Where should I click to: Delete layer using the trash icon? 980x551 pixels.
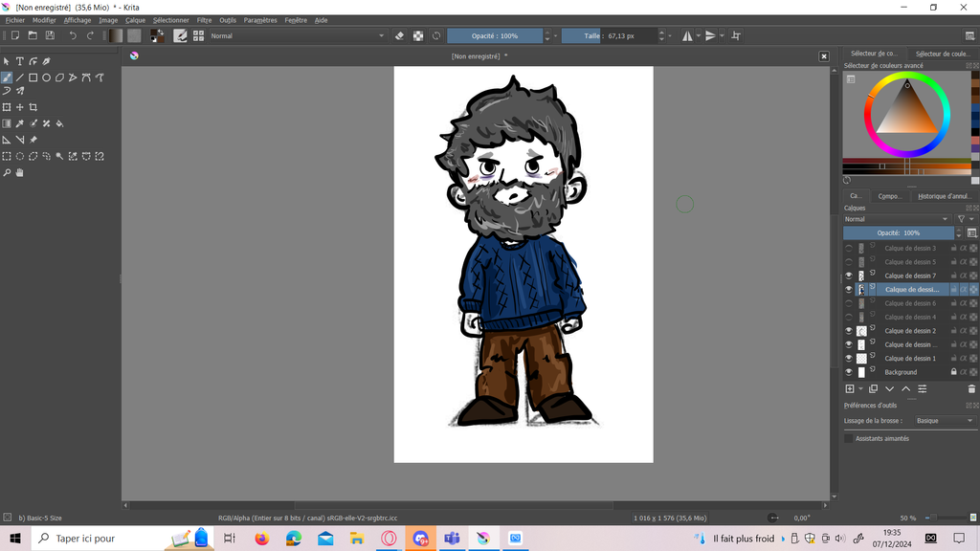point(971,389)
